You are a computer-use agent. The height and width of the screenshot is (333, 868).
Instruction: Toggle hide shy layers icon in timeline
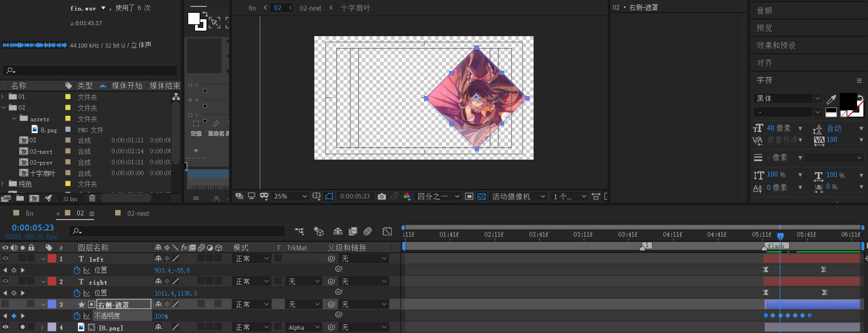(338, 231)
